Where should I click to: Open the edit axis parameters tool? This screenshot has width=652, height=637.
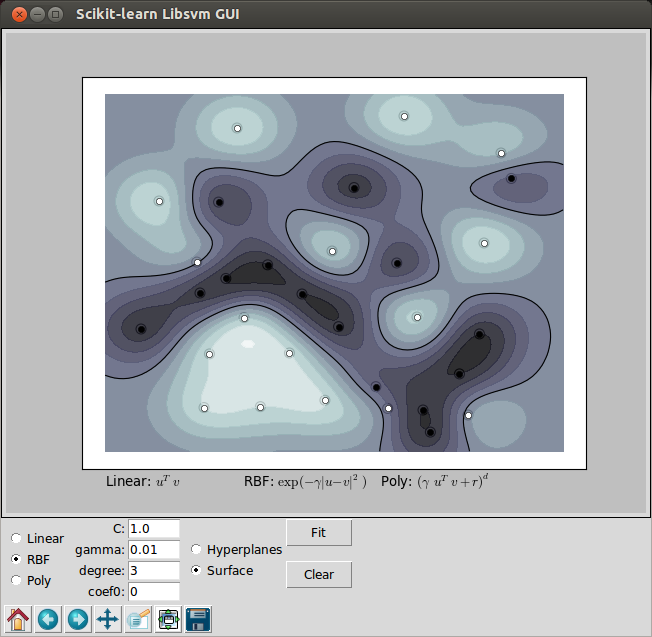pos(138,619)
